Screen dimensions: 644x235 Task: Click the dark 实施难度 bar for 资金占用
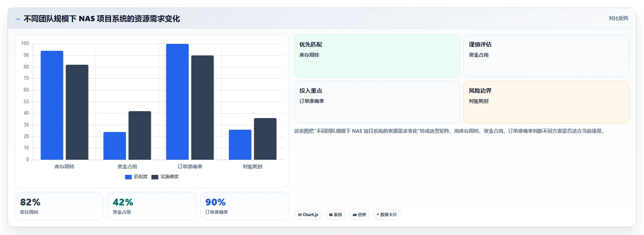(x=140, y=135)
